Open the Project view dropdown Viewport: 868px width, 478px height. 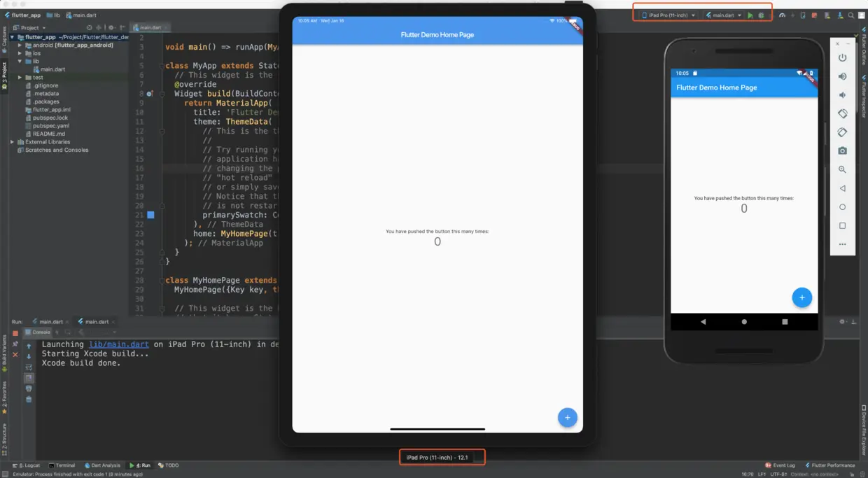(x=29, y=27)
